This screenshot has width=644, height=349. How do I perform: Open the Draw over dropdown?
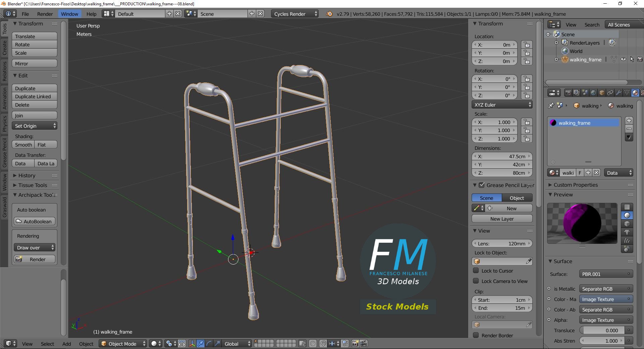coord(35,247)
